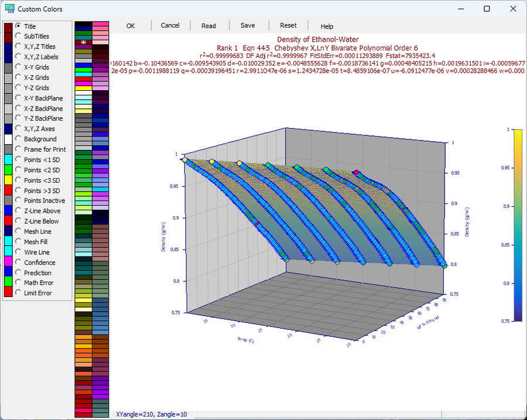
Task: Click the density color scale bar
Action: click(518, 226)
